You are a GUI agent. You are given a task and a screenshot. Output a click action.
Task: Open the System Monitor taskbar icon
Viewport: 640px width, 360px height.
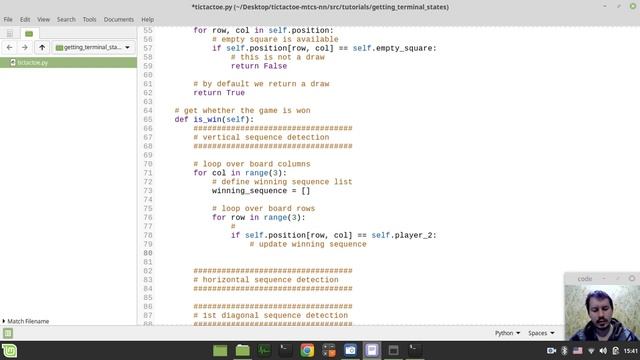pos(264,351)
